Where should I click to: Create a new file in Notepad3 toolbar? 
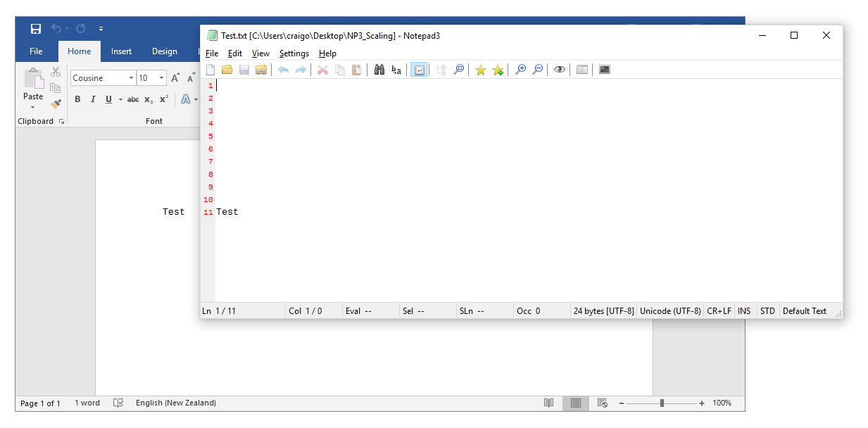click(x=210, y=70)
